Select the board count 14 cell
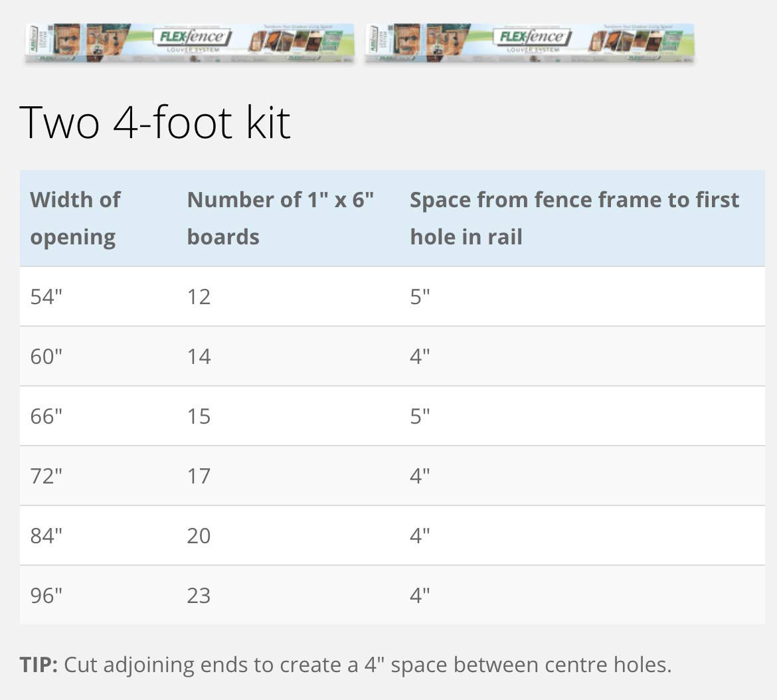The width and height of the screenshot is (777, 700). (199, 357)
